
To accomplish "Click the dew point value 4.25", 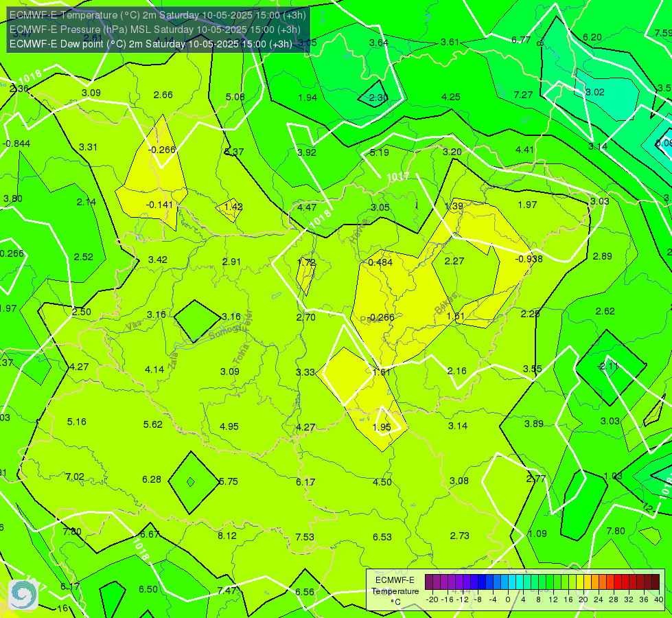I will click(x=451, y=97).
